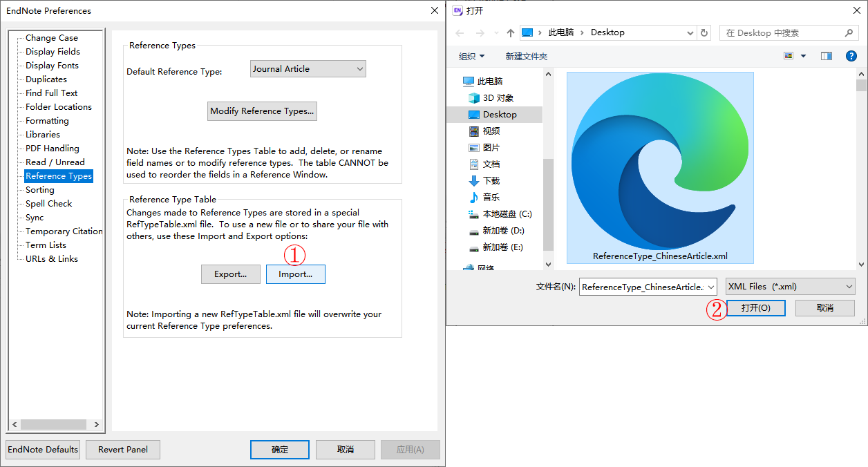
Task: Refresh the Desktop folder view
Action: click(x=704, y=33)
